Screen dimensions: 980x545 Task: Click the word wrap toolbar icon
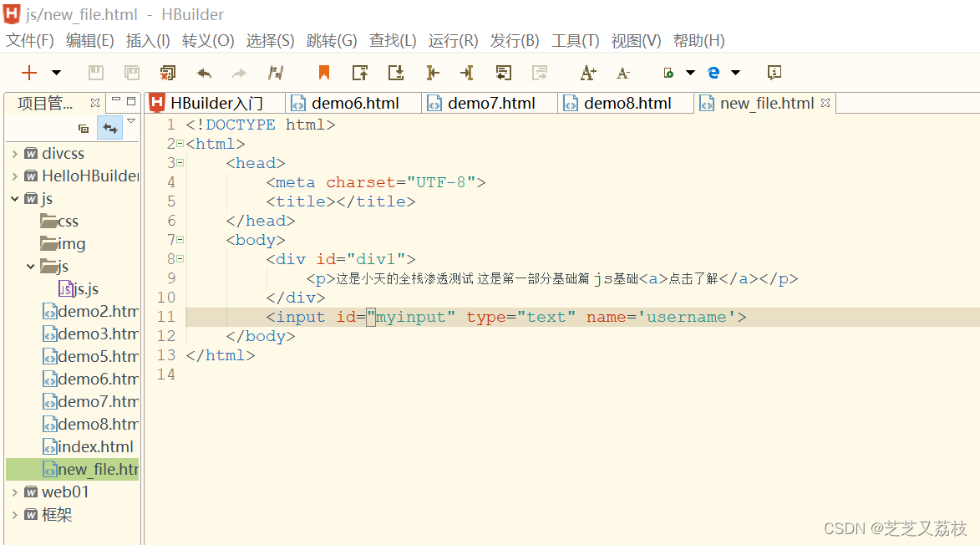503,73
